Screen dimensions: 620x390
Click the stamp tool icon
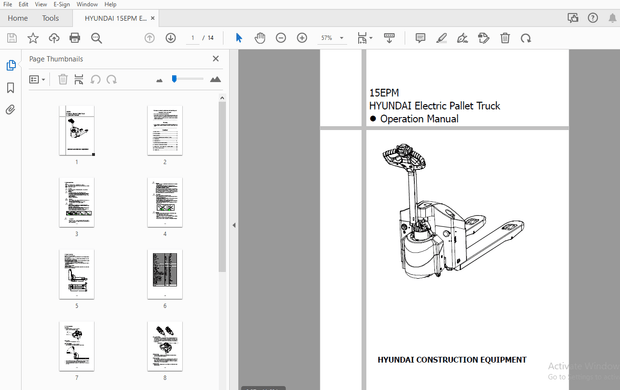[x=483, y=38]
